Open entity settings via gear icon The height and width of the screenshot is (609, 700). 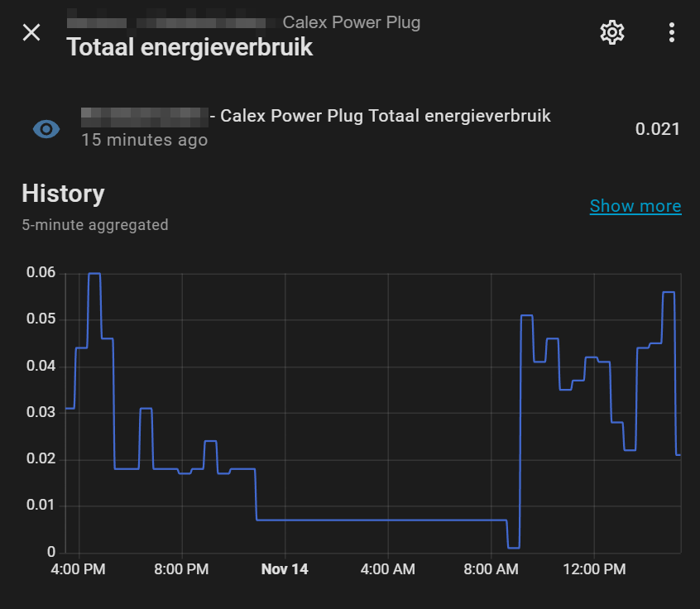point(611,33)
